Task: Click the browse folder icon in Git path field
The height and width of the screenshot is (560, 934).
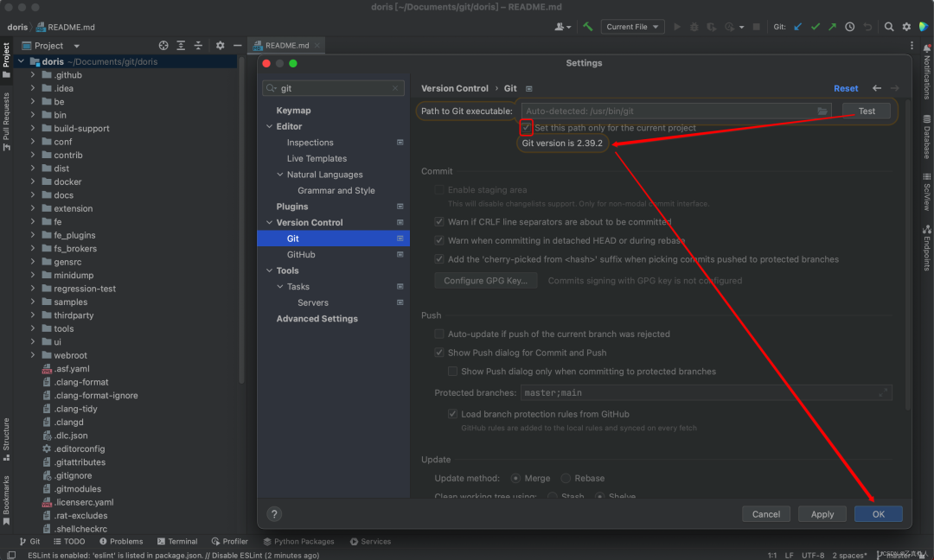Action: 822,111
